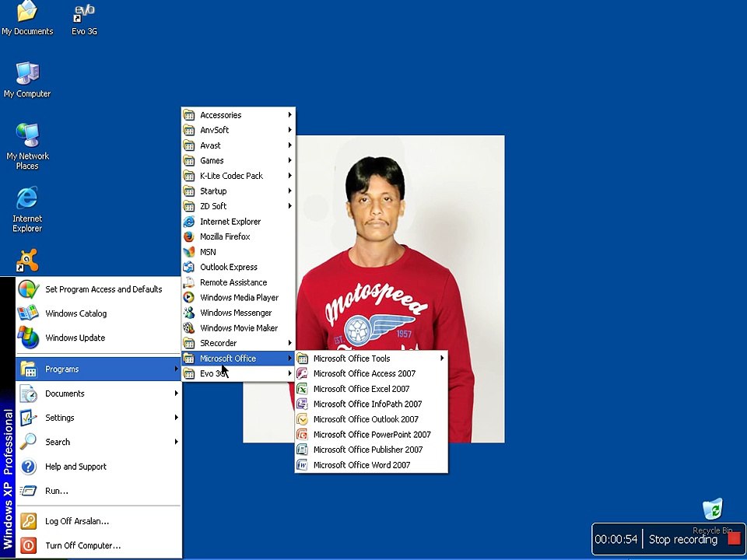747x560 pixels.
Task: Open Microsoft Office Outlook 2007
Action: pos(371,419)
